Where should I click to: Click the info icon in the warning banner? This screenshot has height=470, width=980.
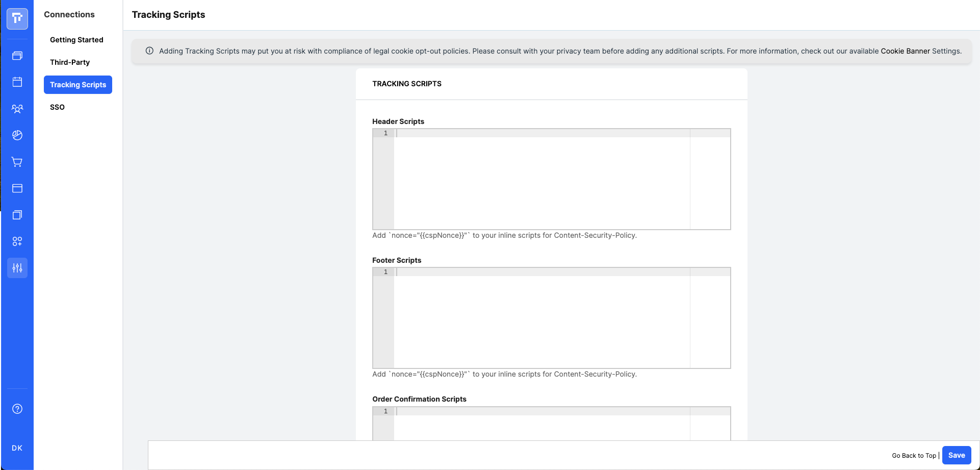tap(149, 51)
